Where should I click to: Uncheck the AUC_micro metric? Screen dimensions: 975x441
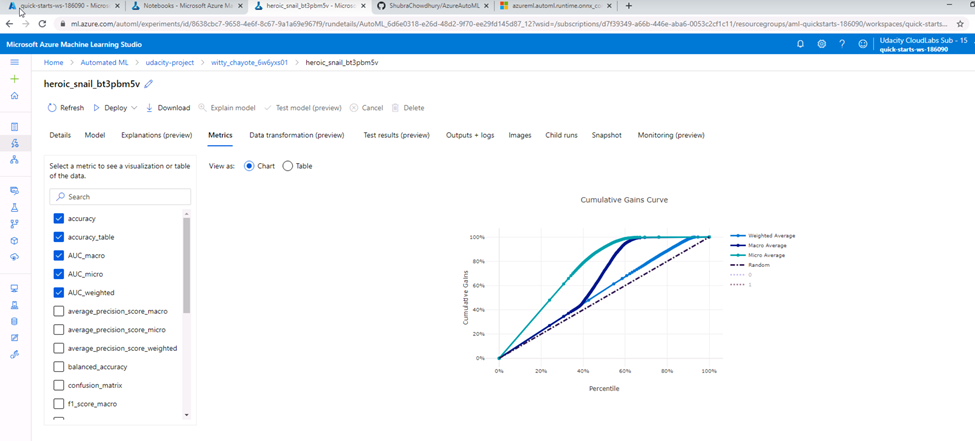[59, 274]
